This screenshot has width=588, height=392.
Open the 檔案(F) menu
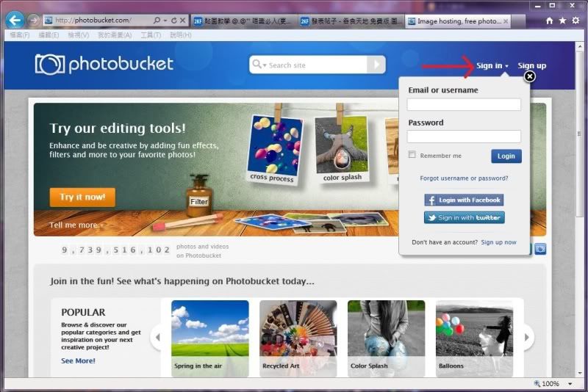tap(20, 35)
